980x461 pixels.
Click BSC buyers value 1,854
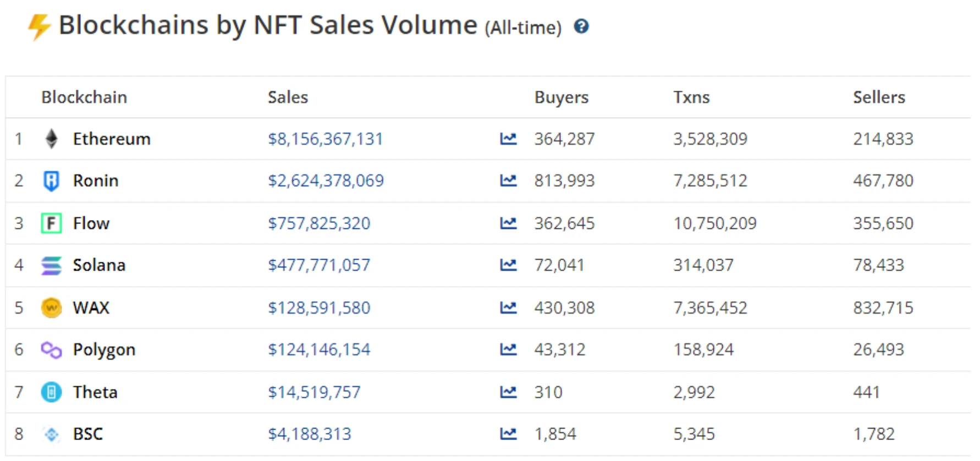pyautogui.click(x=555, y=433)
